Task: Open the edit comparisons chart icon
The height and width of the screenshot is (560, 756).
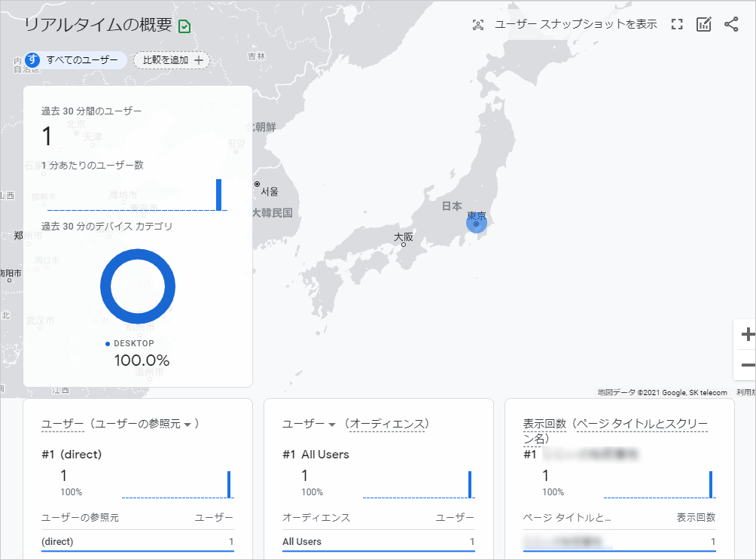Action: tap(704, 24)
